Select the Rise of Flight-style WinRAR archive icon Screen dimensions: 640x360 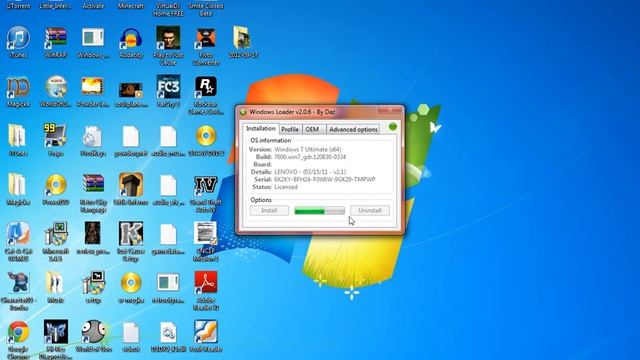[93, 185]
